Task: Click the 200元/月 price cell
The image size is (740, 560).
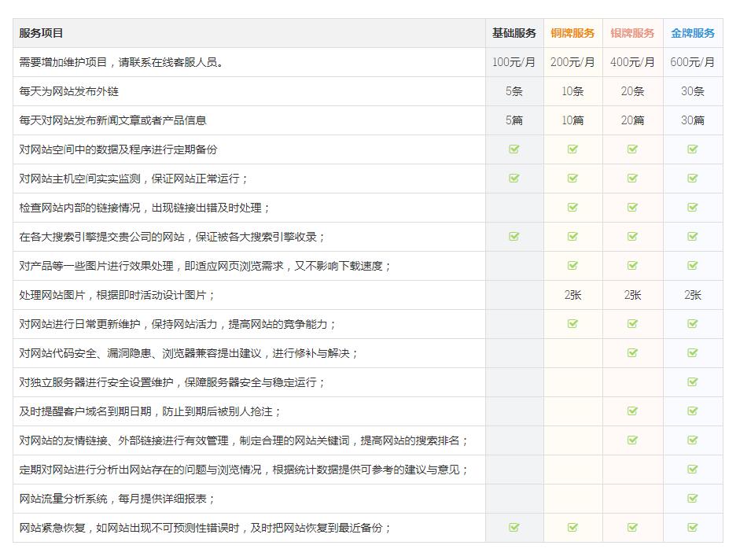Action: pyautogui.click(x=572, y=62)
